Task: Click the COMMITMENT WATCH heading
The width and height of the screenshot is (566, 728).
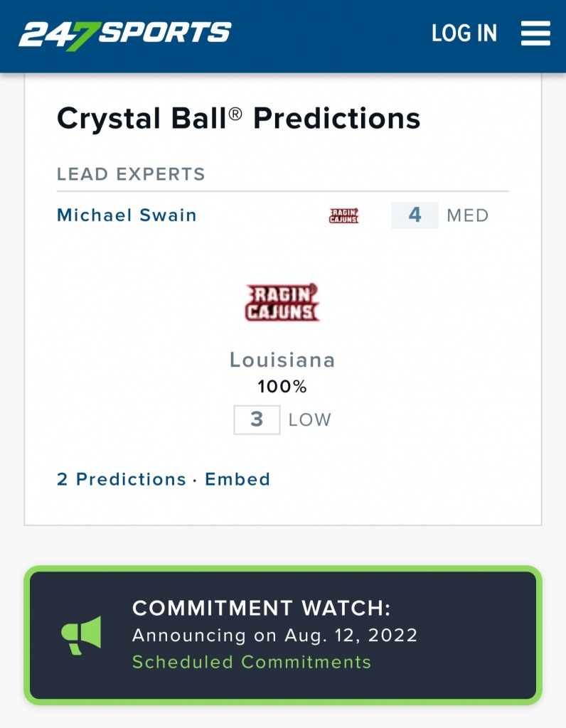Action: [262, 609]
